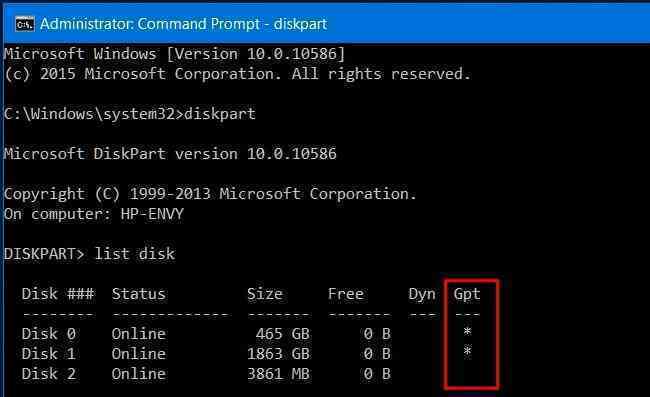Click the Windows version text line
The height and width of the screenshot is (397, 650).
(x=175, y=54)
